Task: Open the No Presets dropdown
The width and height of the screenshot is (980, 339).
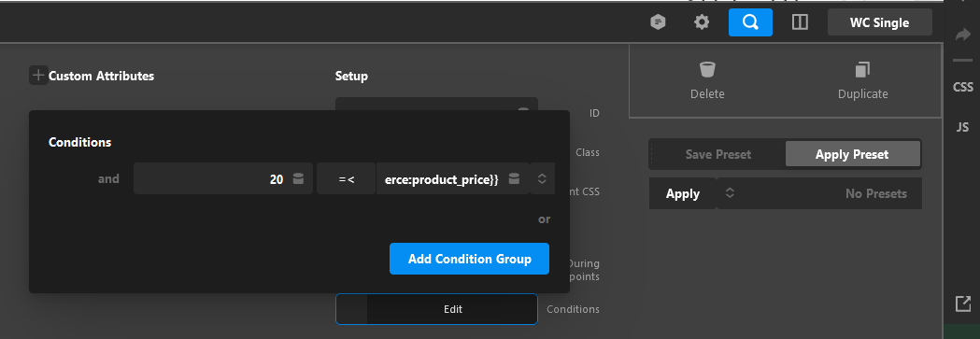Action: click(819, 193)
